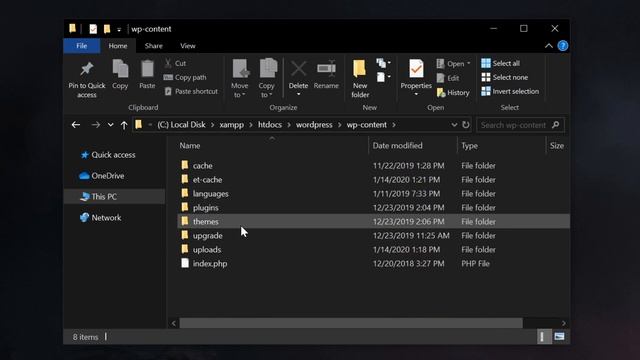Collapse the ribbon with the chevron
The height and width of the screenshot is (360, 640).
tap(549, 46)
